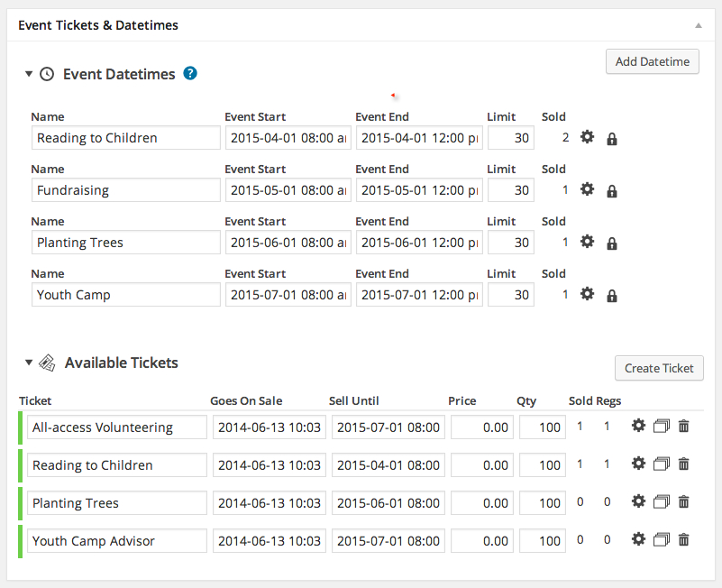
Task: Click the Create Ticket button
Action: click(659, 368)
